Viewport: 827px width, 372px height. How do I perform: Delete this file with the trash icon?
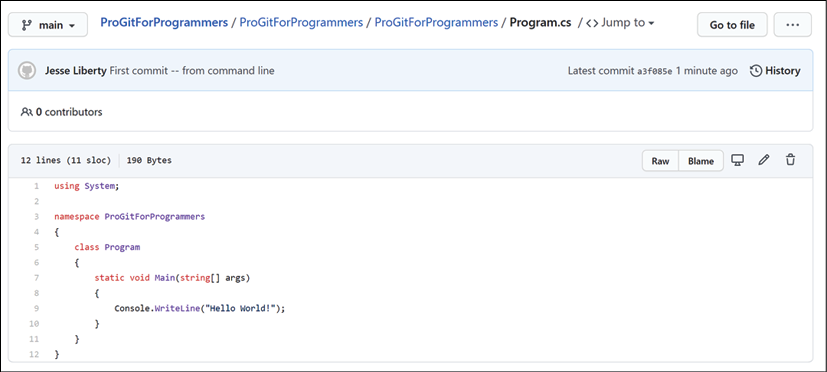(x=790, y=160)
